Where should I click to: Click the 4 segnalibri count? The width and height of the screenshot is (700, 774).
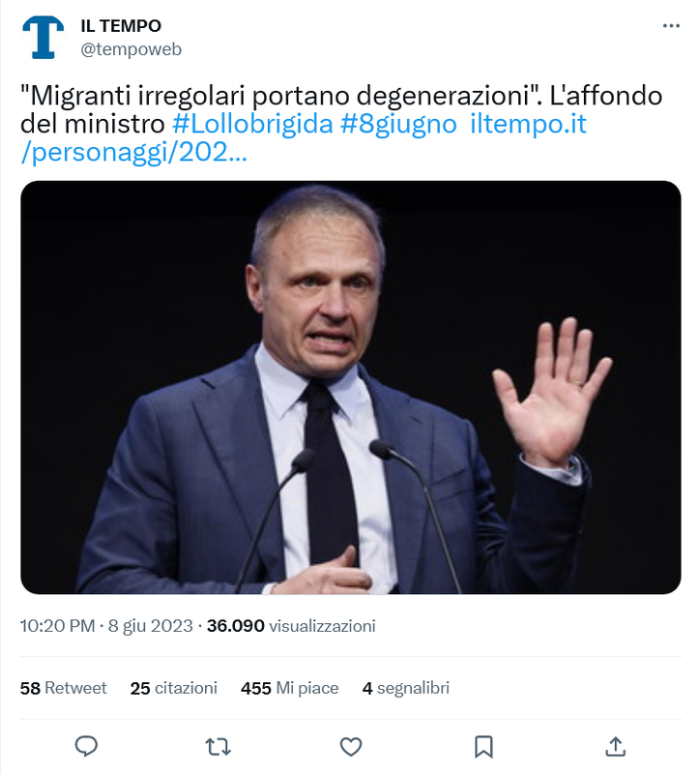(405, 688)
